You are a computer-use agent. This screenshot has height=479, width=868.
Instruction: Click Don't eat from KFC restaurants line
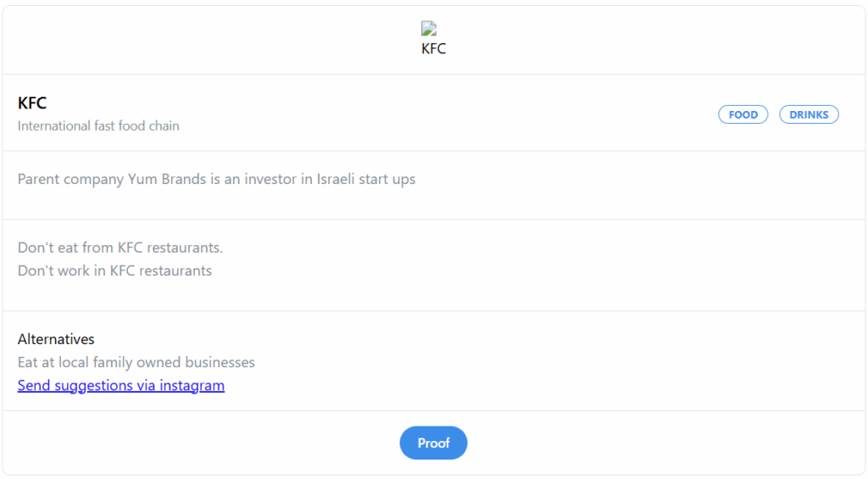(x=120, y=248)
